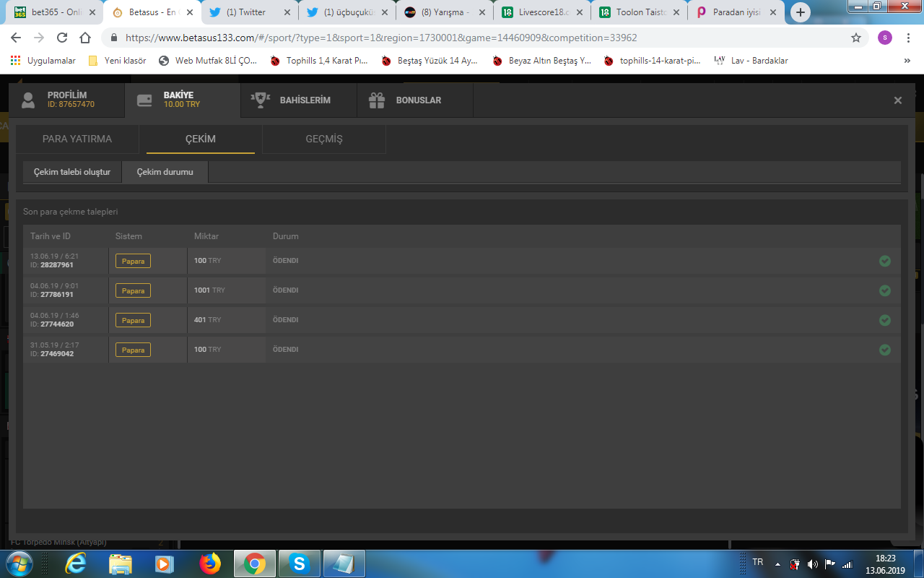
Task: Reload the page in Chrome
Action: tap(62, 38)
